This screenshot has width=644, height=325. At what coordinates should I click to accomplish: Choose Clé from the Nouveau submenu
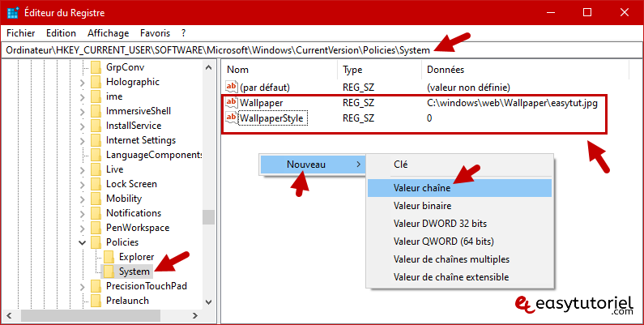[459, 165]
